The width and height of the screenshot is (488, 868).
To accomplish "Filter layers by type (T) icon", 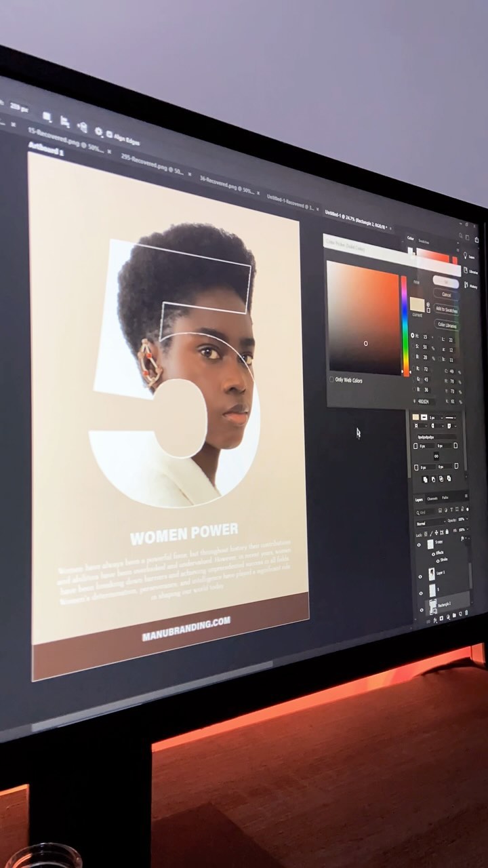I will coord(451,510).
